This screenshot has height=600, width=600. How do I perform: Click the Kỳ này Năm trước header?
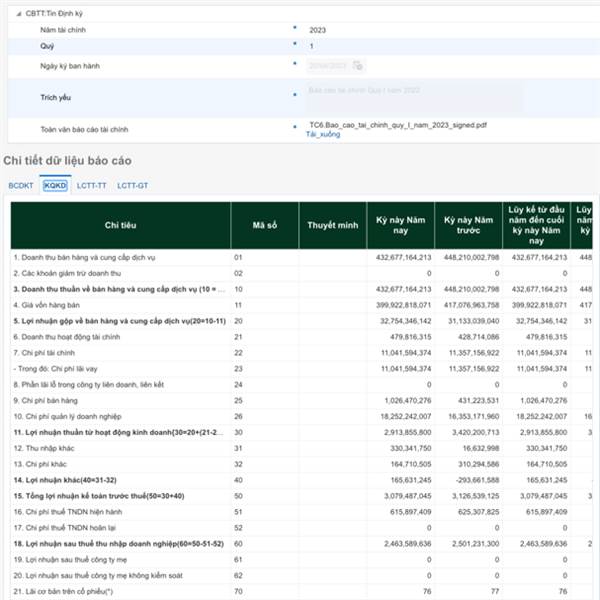468,225
